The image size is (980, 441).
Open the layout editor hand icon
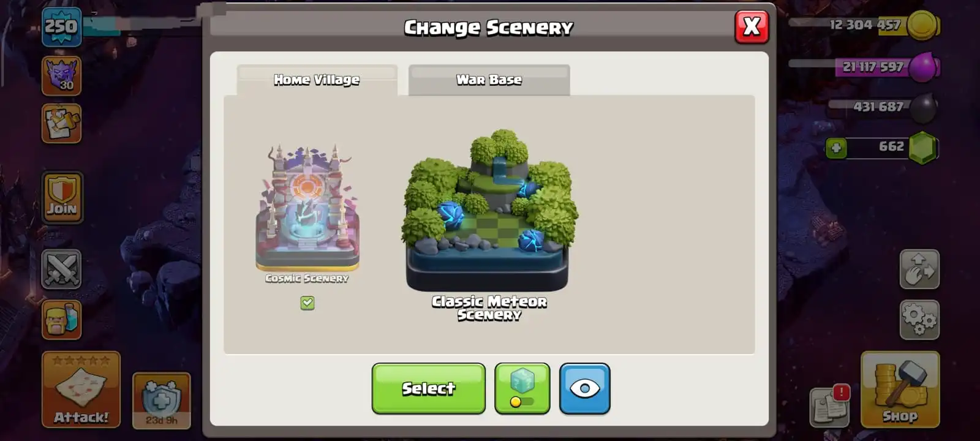[919, 269]
